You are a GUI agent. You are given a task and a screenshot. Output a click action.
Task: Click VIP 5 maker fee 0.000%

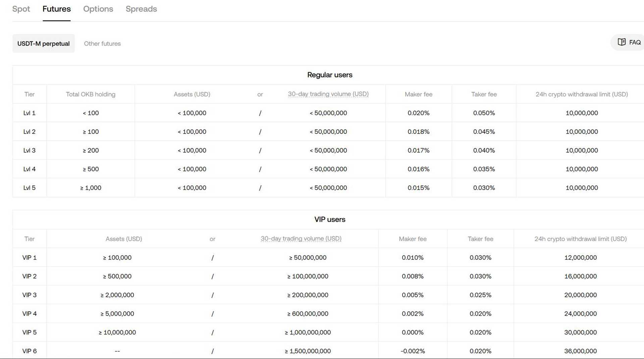pyautogui.click(x=413, y=332)
